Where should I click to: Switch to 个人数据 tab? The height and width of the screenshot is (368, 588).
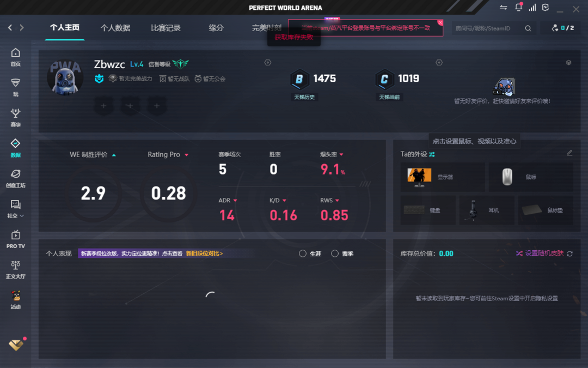115,28
